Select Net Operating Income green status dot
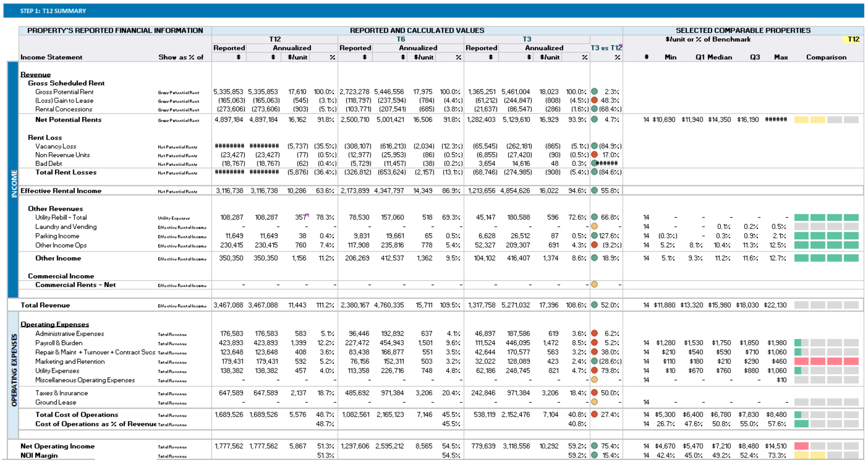 click(594, 446)
